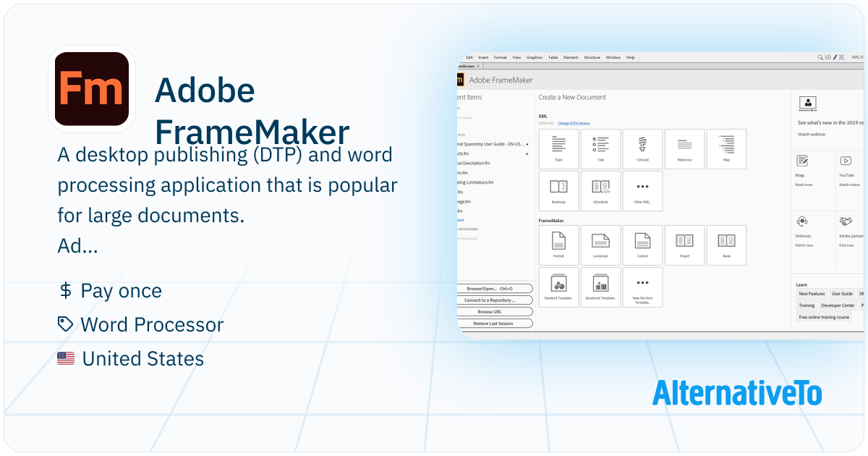868x456 pixels.
Task: Click Read more under Blogs
Action: [x=804, y=185]
